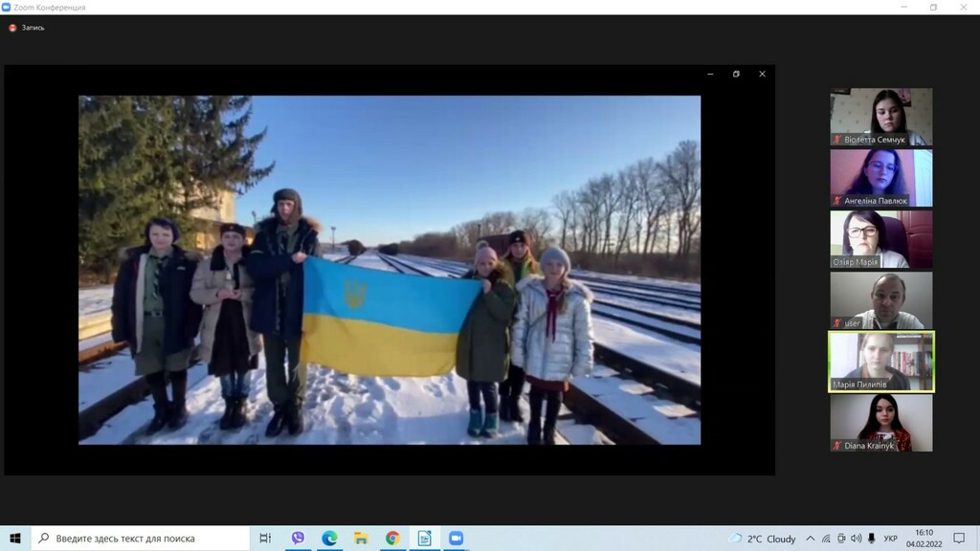980x551 pixels.
Task: Open the notification center icon
Action: click(959, 539)
